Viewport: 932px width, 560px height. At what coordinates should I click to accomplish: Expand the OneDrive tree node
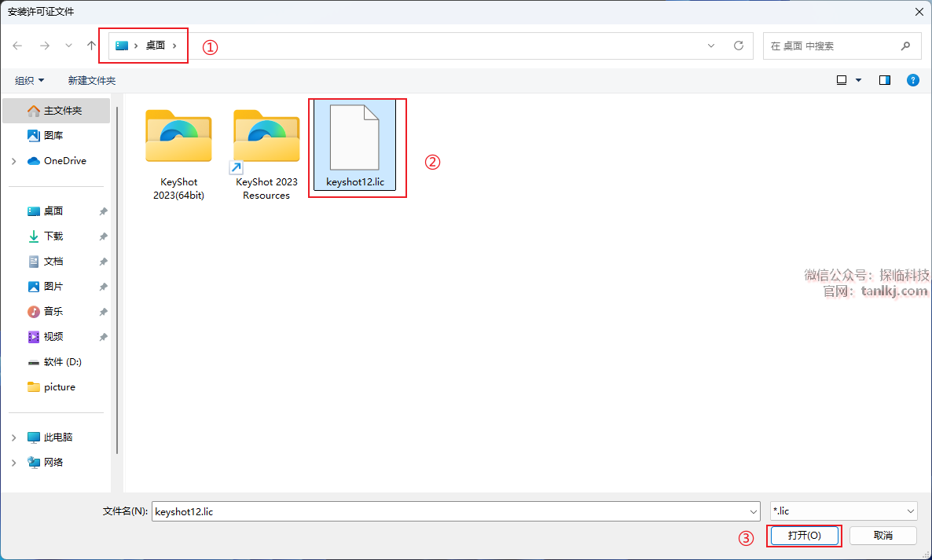tap(13, 161)
